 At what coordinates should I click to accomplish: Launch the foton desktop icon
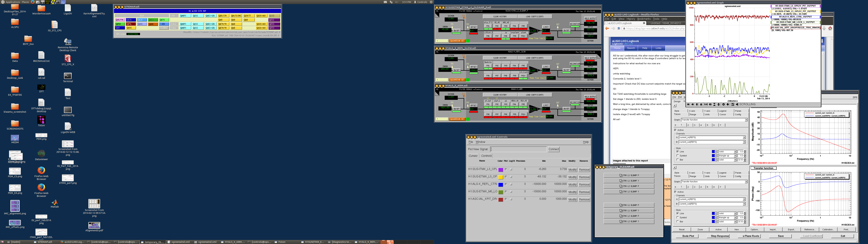point(41,121)
